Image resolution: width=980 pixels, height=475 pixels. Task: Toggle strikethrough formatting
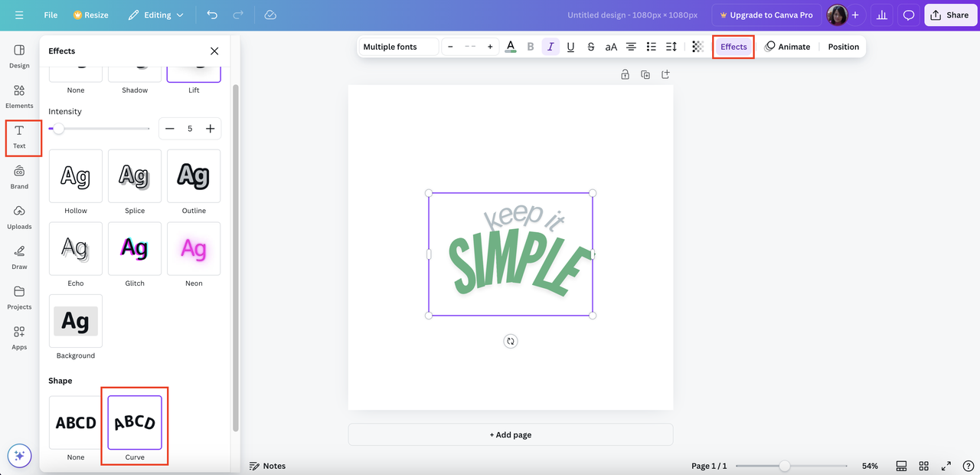click(591, 47)
